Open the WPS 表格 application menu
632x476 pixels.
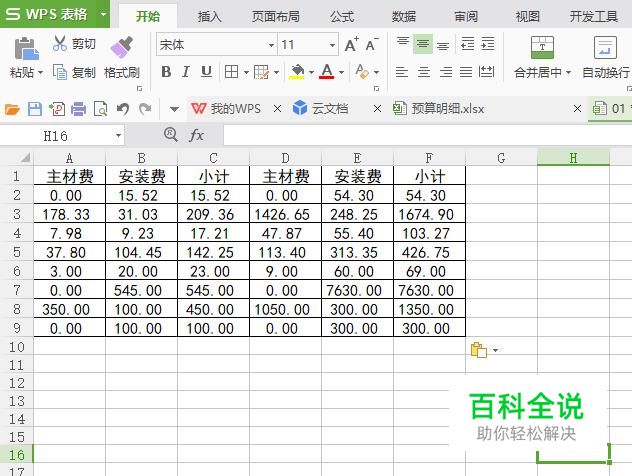(x=48, y=14)
